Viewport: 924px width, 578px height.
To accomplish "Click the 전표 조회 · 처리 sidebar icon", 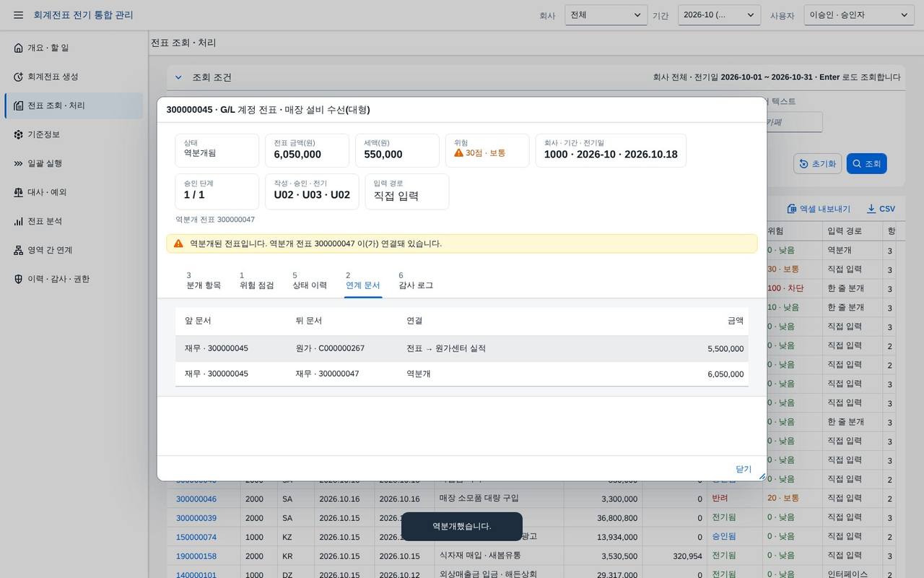I will 19,105.
